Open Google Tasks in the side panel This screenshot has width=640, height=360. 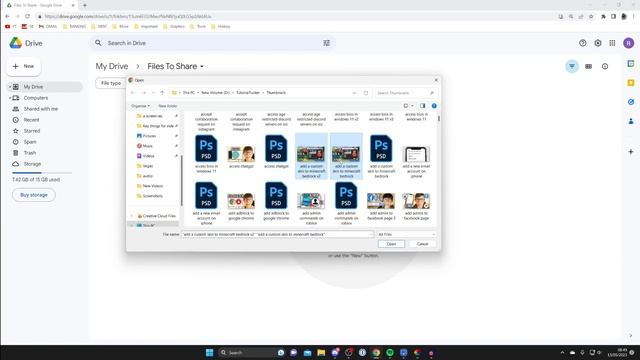(631, 102)
